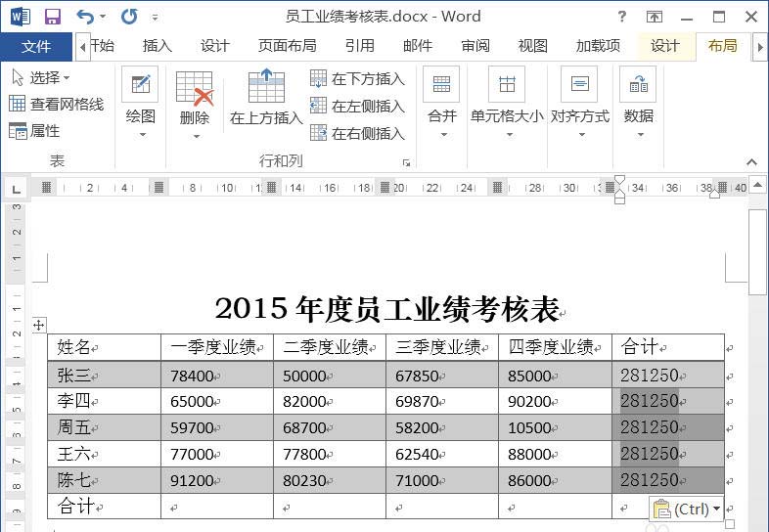The width and height of the screenshot is (769, 532).
Task: Click the table move handle at top-left
Action: coord(39,325)
